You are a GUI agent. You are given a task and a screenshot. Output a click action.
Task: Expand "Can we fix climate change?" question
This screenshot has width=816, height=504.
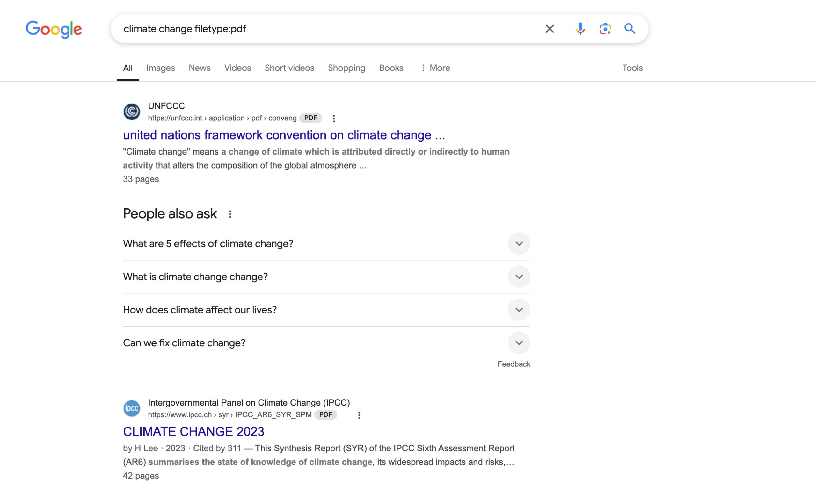click(x=519, y=343)
